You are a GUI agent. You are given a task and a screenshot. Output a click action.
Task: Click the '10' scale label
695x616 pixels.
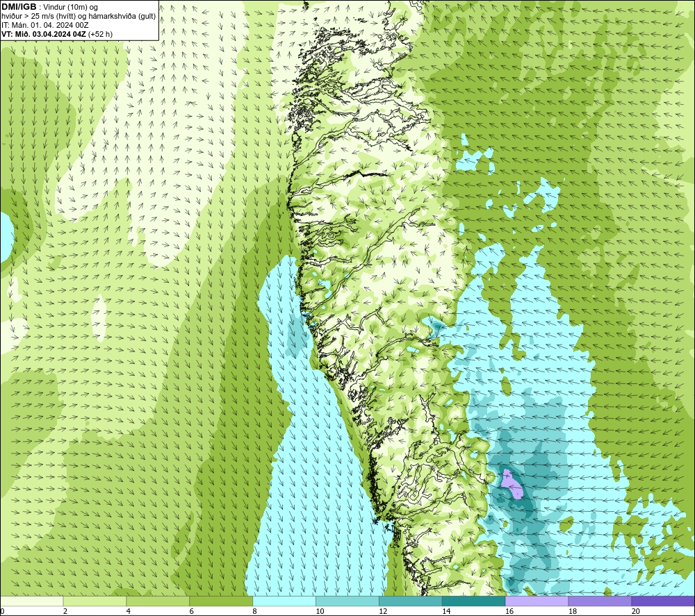coord(320,612)
